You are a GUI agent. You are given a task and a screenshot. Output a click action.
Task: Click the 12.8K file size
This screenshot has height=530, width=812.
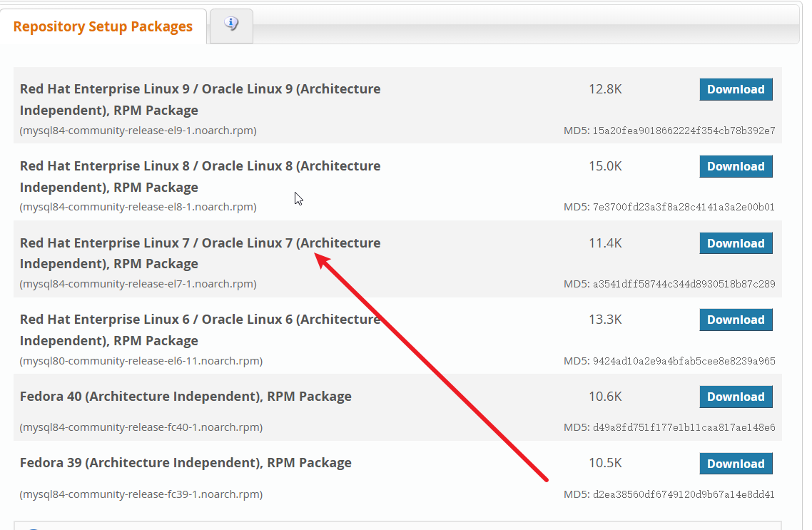605,89
